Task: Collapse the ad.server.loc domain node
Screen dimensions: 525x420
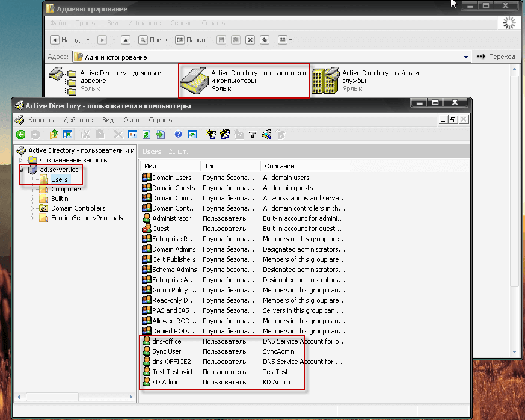Action: tap(22, 170)
